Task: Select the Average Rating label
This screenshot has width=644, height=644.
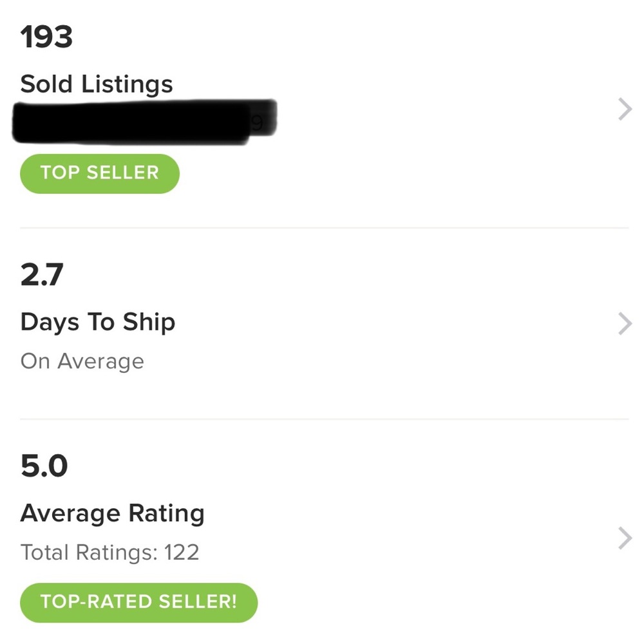Action: (112, 513)
